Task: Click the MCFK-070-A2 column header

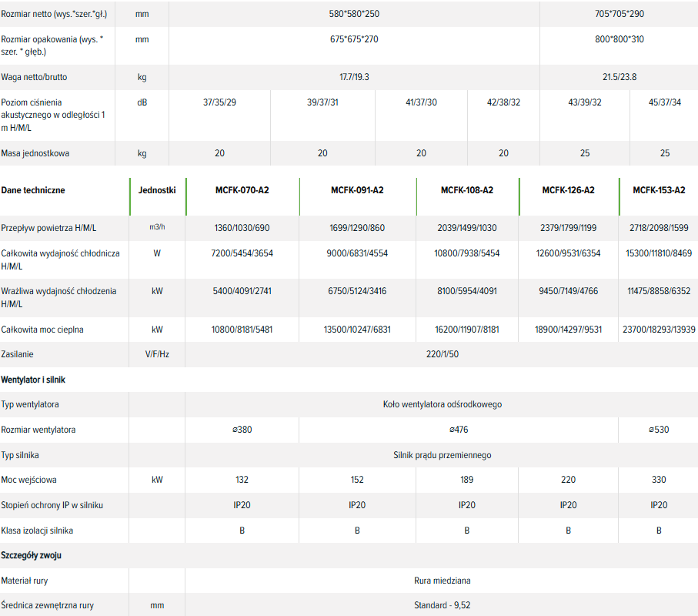Action: [x=242, y=190]
